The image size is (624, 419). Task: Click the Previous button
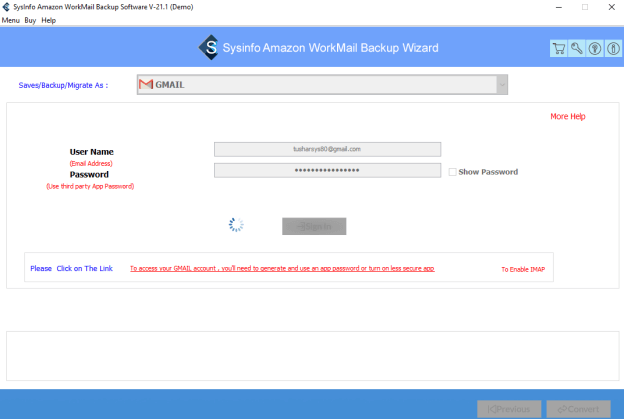509,409
